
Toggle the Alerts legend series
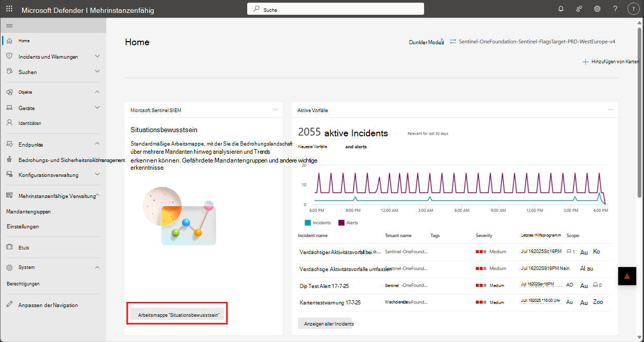pyautogui.click(x=348, y=223)
